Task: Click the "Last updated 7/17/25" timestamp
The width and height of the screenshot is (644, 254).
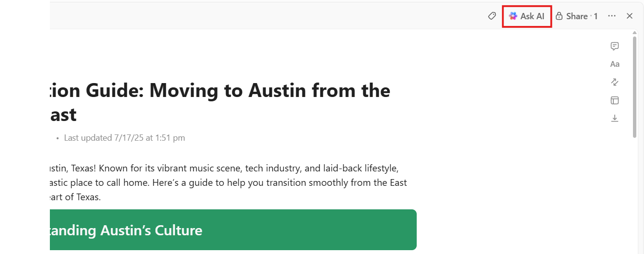Action: click(124, 138)
